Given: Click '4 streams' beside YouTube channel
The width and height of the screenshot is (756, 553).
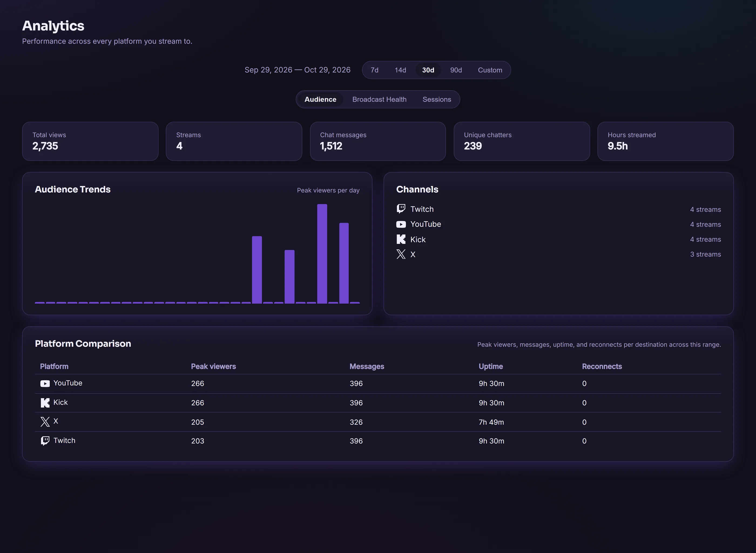Looking at the screenshot, I should [x=706, y=224].
